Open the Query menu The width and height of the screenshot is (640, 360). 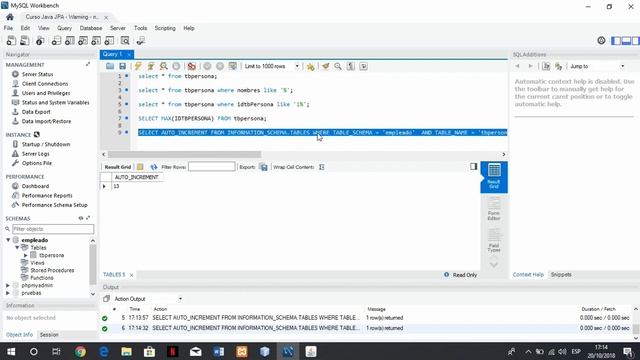64,28
